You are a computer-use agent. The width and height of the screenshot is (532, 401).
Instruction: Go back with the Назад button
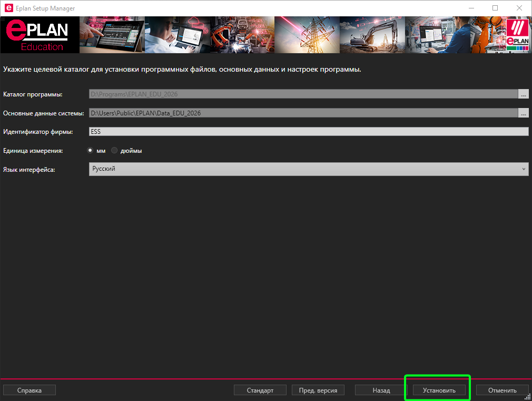point(381,390)
